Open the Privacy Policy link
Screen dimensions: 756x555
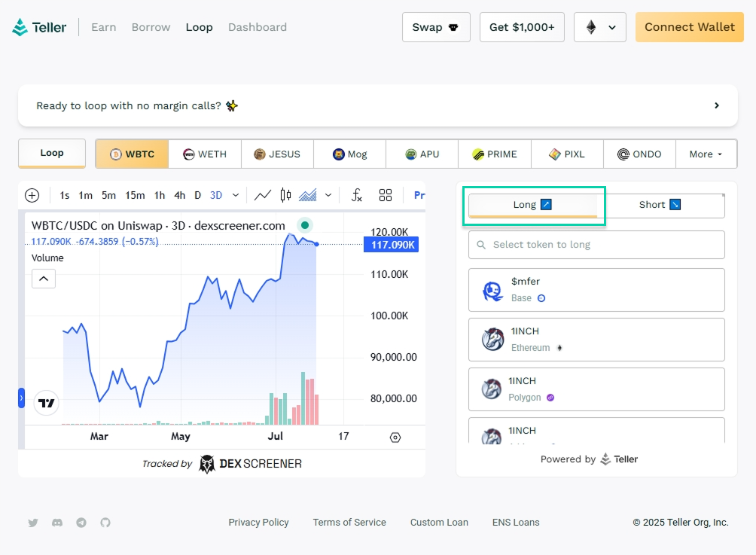click(258, 523)
